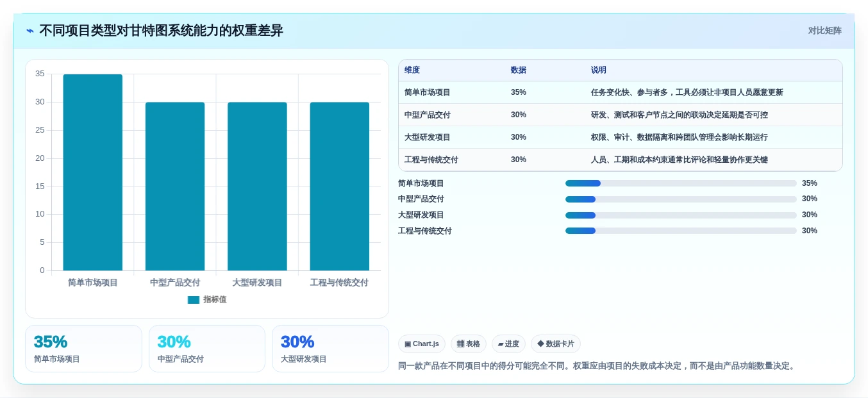The height and width of the screenshot is (398, 868).
Task: Select the 进度 tag chip
Action: click(508, 344)
